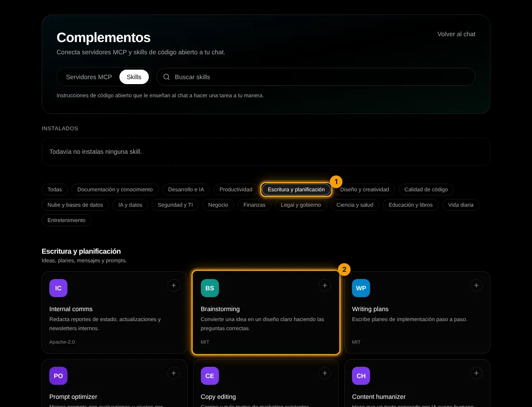This screenshot has height=407, width=532.
Task: Open the Content humanizer card title
Action: point(379,397)
